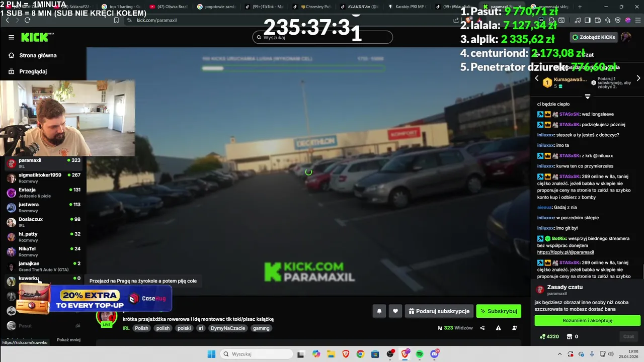Screen dimensions: 644x362
Task: Click the KICK logo
Action: pos(37,37)
